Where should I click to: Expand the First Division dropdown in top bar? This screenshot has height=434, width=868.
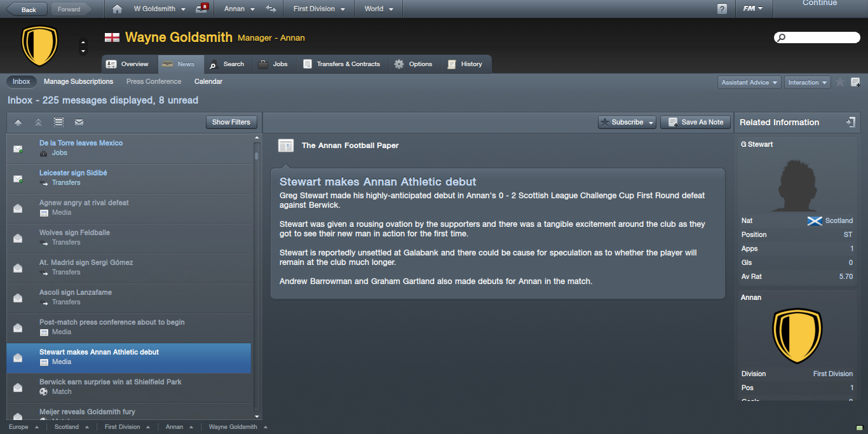click(x=319, y=9)
